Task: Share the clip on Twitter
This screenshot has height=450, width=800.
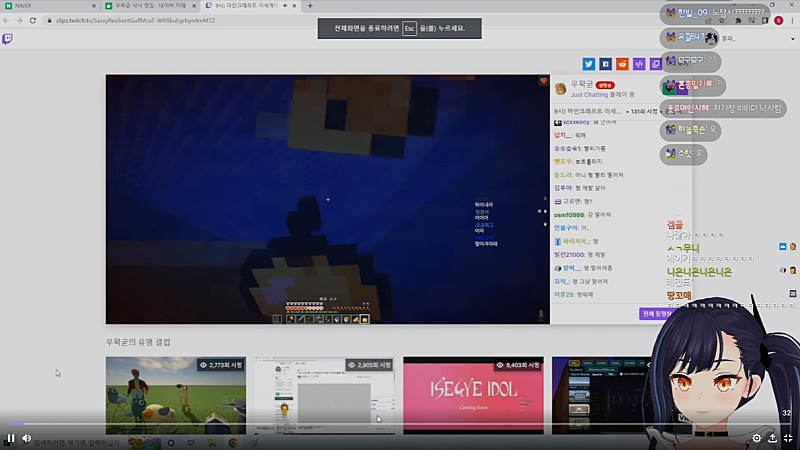Action: 589,64
